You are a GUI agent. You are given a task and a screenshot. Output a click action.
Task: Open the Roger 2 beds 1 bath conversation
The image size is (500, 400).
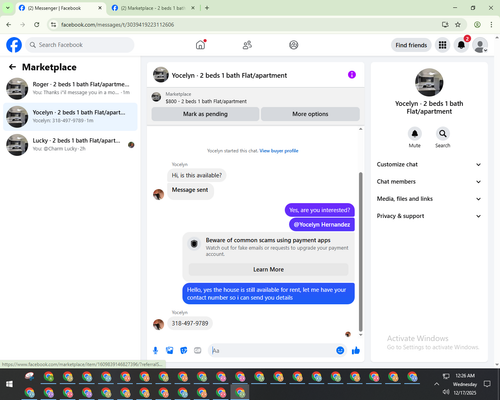(x=70, y=88)
